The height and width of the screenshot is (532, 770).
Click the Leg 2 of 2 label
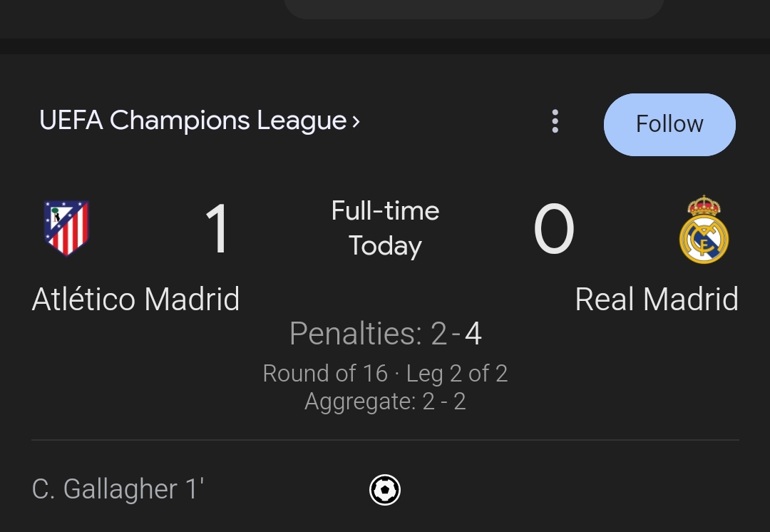(457, 373)
